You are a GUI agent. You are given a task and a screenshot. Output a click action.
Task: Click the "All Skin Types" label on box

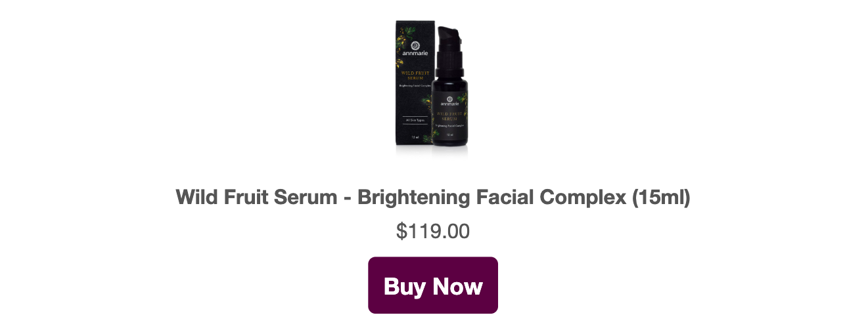(415, 121)
